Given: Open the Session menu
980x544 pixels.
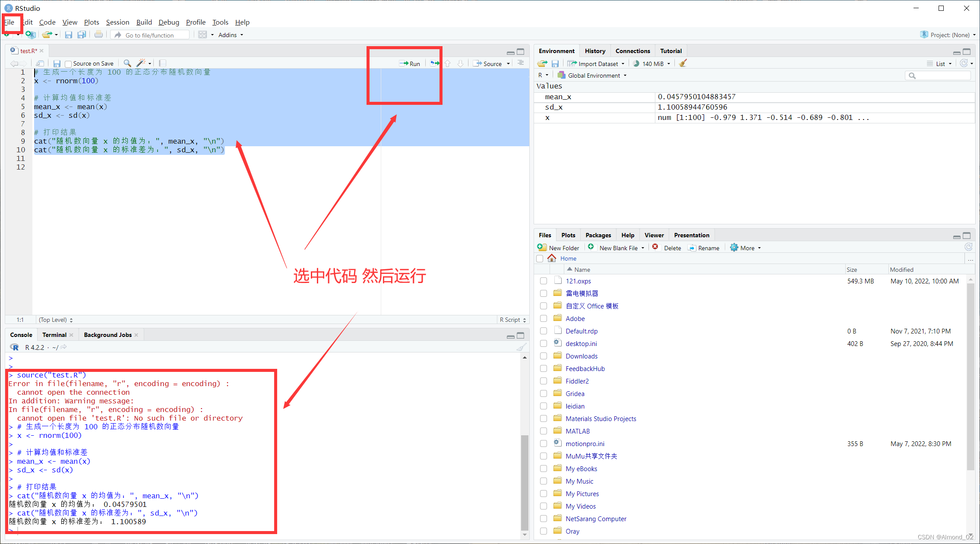Looking at the screenshot, I should click(x=117, y=22).
